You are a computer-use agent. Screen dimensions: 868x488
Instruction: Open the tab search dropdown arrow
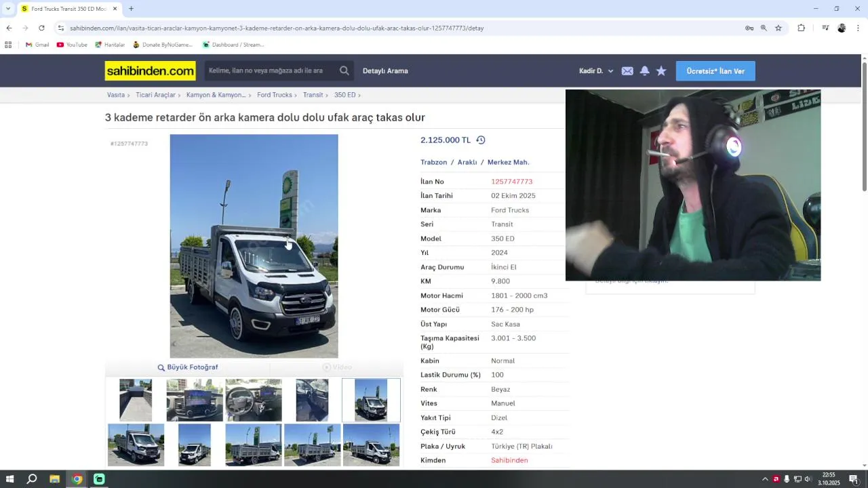tap(8, 9)
